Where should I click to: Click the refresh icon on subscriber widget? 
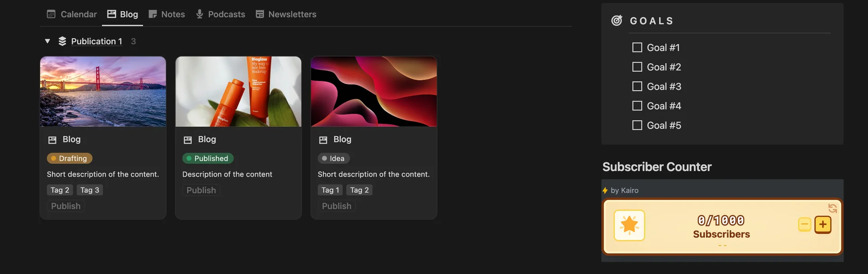click(x=832, y=208)
